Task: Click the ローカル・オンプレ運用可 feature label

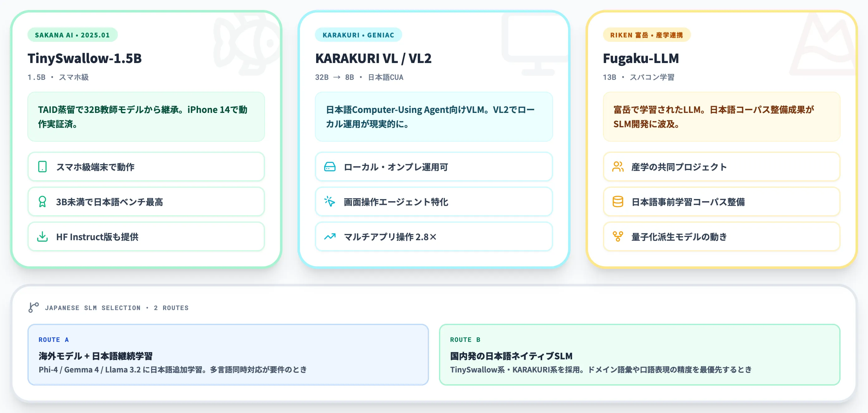Action: click(396, 167)
